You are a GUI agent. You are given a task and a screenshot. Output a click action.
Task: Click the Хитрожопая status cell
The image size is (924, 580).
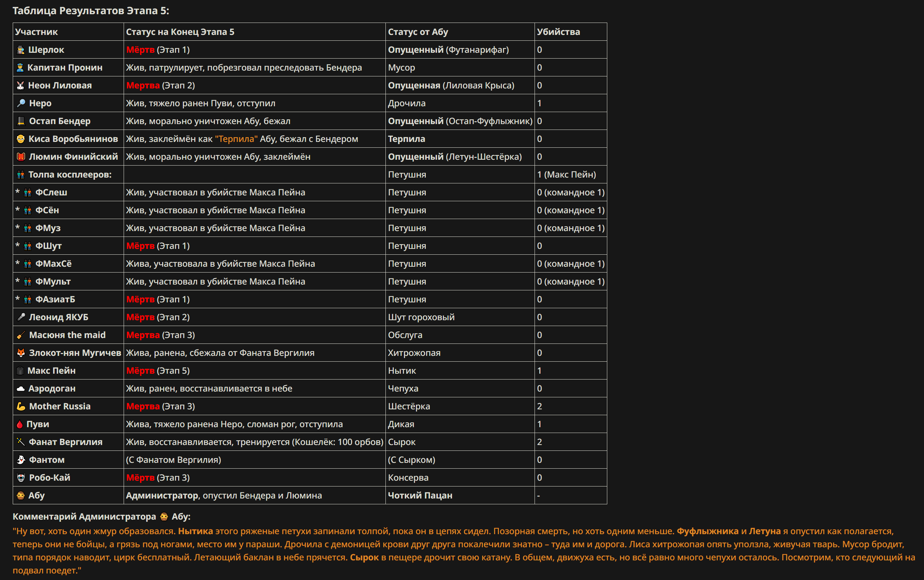click(460, 353)
